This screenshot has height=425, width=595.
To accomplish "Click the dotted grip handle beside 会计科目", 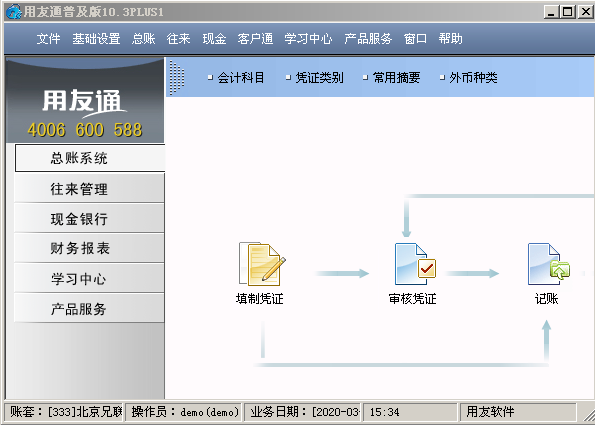I will click(176, 77).
